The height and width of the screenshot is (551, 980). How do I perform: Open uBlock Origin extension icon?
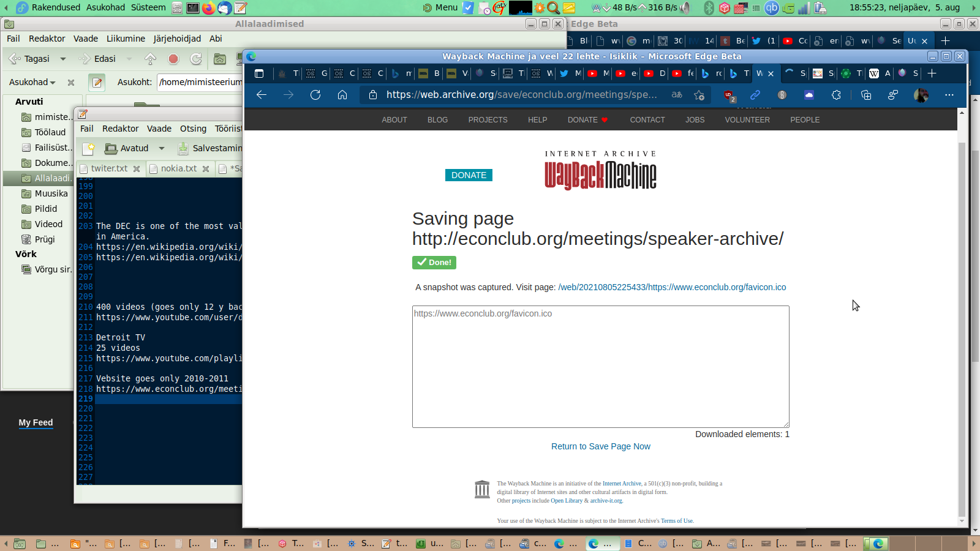pyautogui.click(x=729, y=96)
